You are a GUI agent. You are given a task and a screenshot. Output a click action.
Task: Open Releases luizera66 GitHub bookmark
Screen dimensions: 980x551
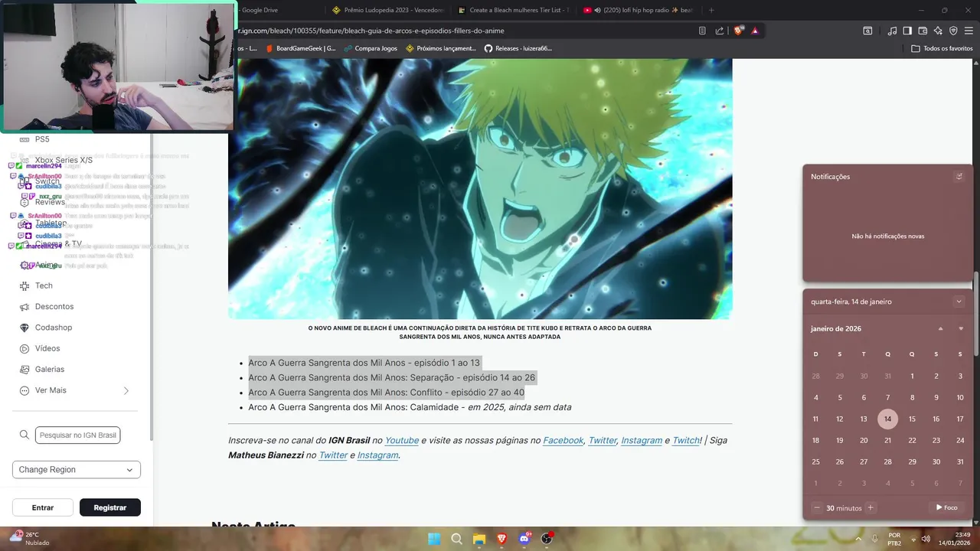click(x=518, y=48)
